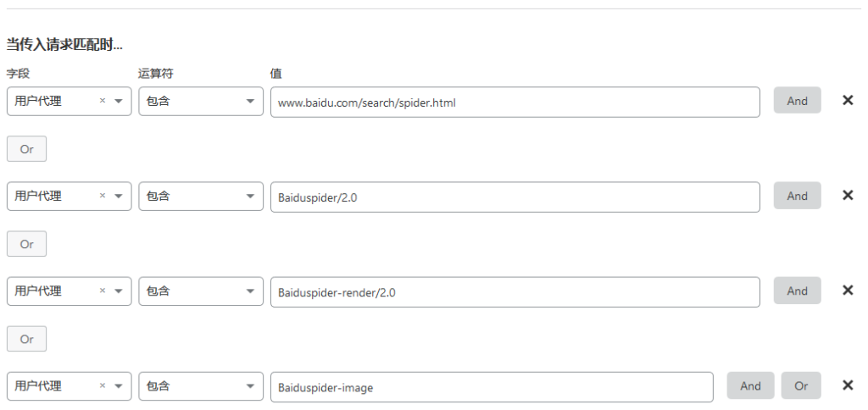Click And button next to spider.html value

pyautogui.click(x=797, y=101)
